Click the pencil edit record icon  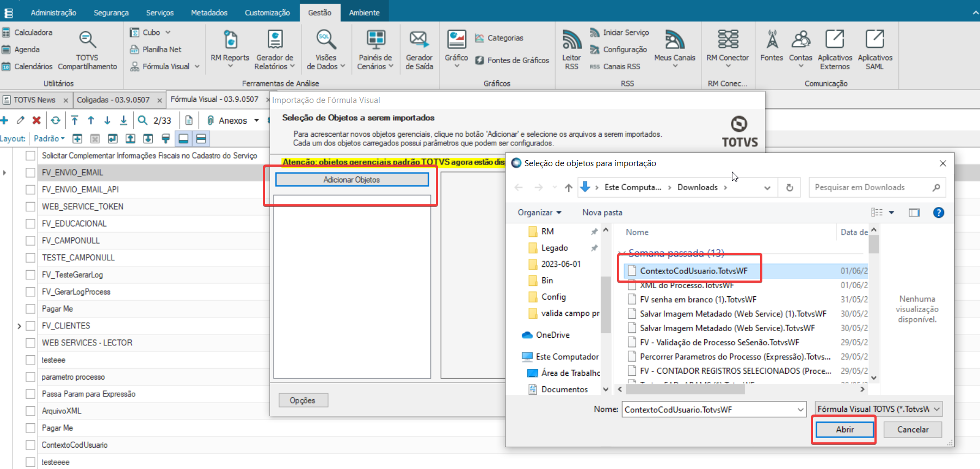(20, 120)
